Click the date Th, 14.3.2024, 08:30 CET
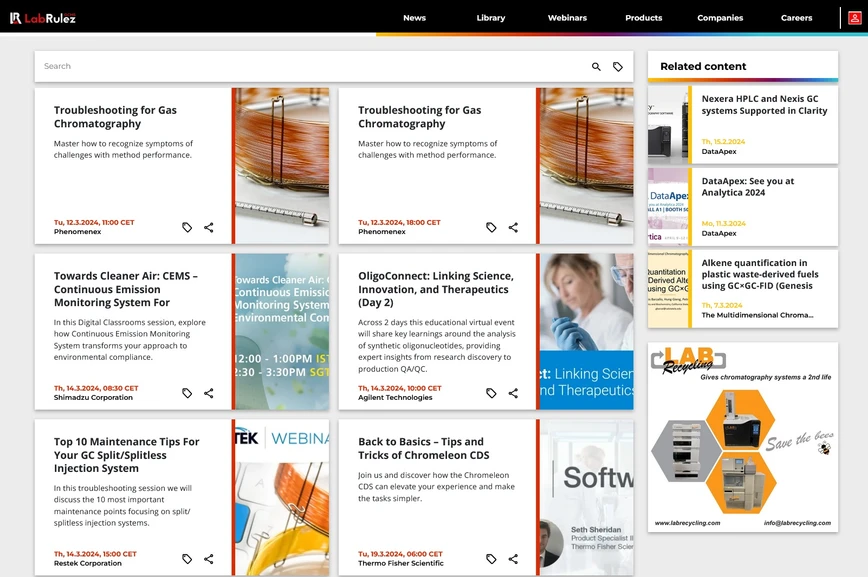 (96, 388)
